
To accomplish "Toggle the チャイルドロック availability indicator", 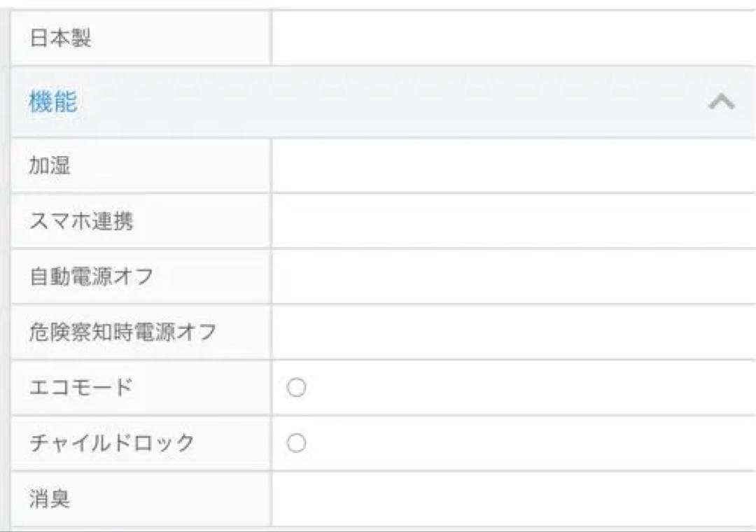I will coord(298,442).
